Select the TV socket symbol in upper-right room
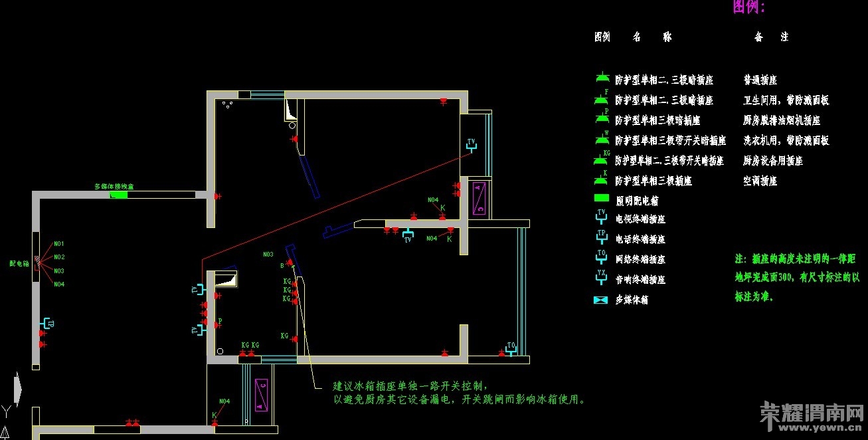Screen dimensions: 868x440 472,146
